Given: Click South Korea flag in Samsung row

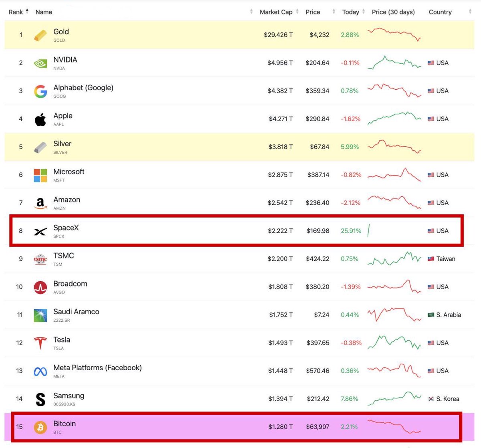Looking at the screenshot, I should pyautogui.click(x=431, y=399).
